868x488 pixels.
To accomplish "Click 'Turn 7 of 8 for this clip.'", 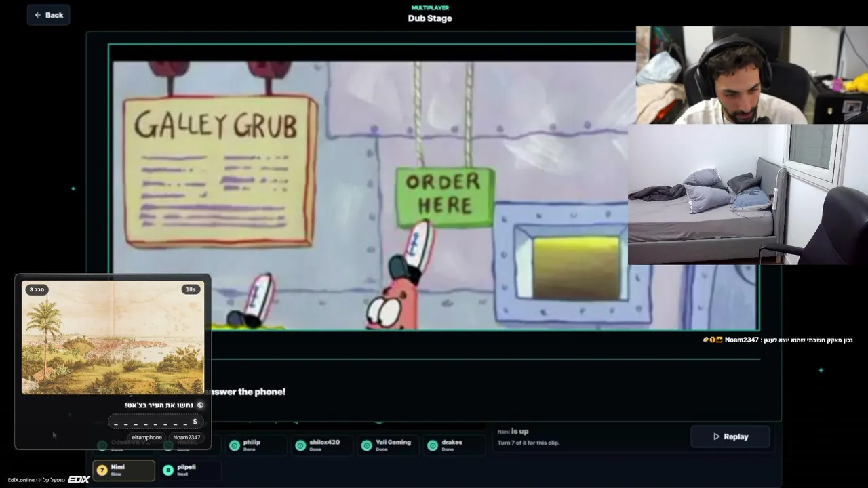I will pyautogui.click(x=529, y=443).
